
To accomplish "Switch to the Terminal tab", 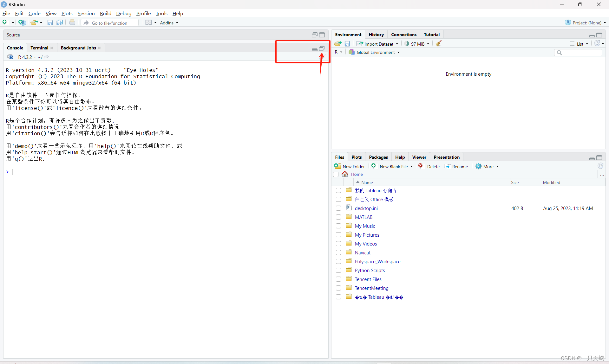I will point(39,48).
